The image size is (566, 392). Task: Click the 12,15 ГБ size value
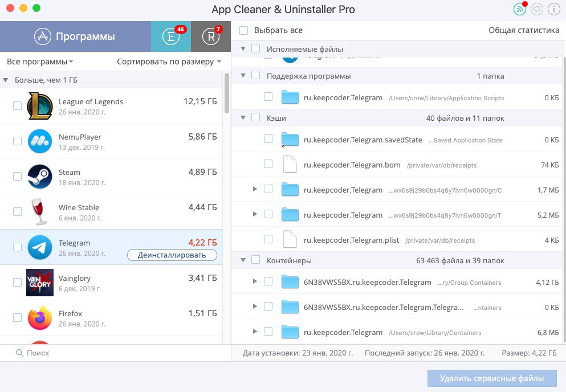pyautogui.click(x=200, y=101)
